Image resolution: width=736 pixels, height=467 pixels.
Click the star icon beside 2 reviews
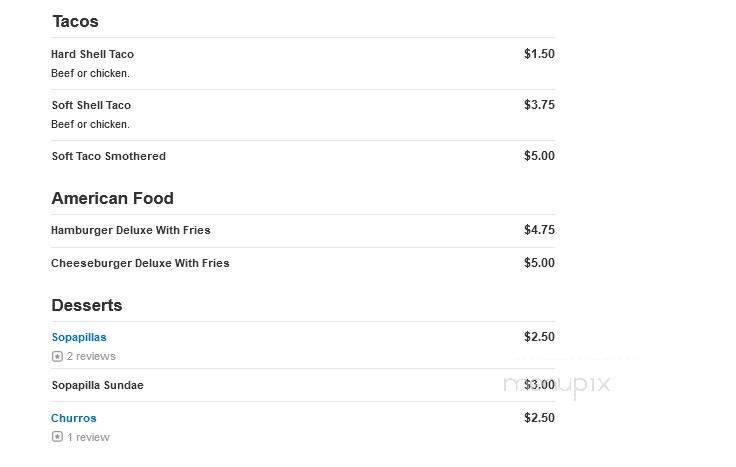pyautogui.click(x=57, y=356)
